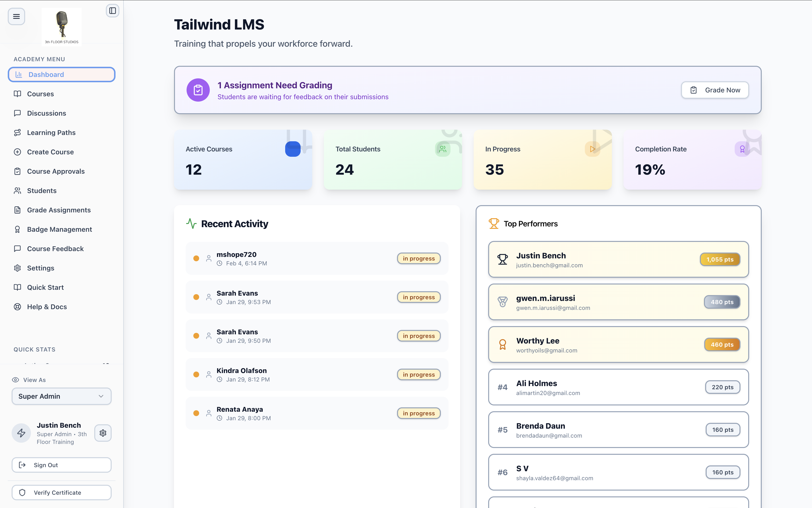Image resolution: width=812 pixels, height=508 pixels.
Task: Click the trophy icon in Justin Bench card
Action: coord(502,259)
